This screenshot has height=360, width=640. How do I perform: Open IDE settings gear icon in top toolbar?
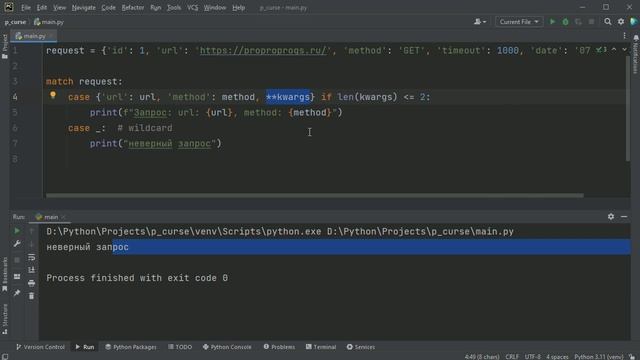click(621, 22)
